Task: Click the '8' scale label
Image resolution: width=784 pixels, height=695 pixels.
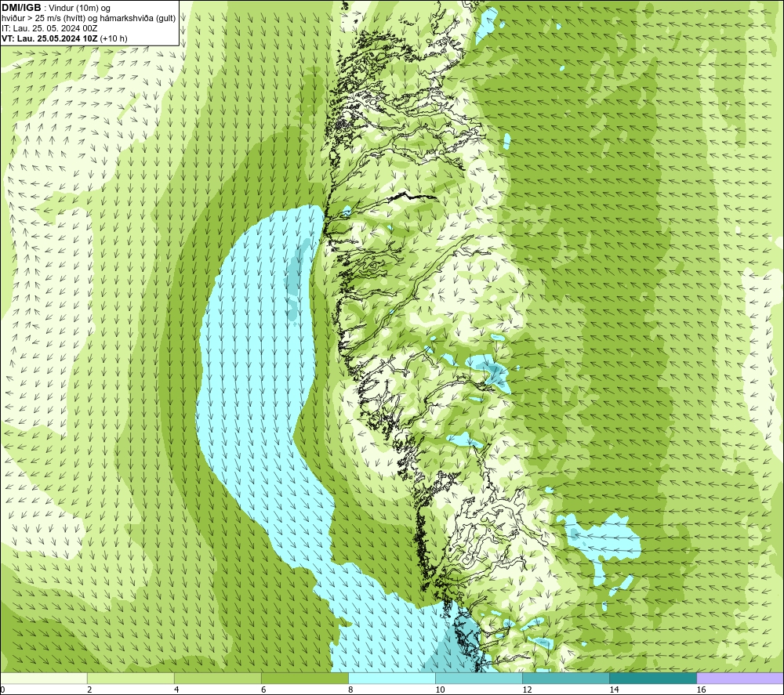Action: (x=350, y=690)
